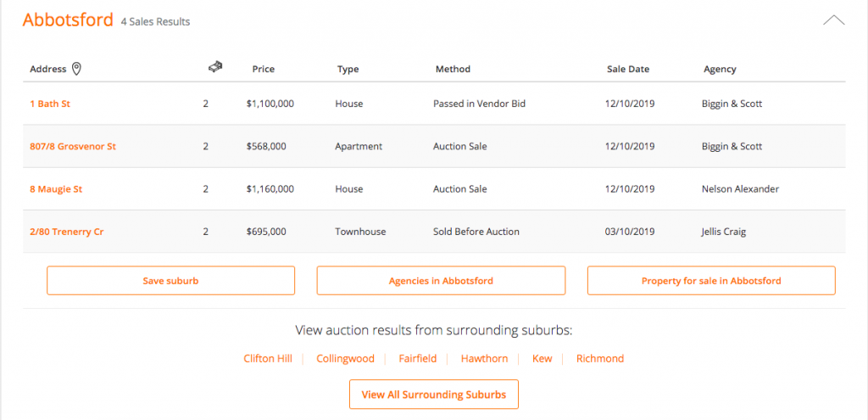Click the Sale Date column header
Screen dimensions: 868x420
628,70
